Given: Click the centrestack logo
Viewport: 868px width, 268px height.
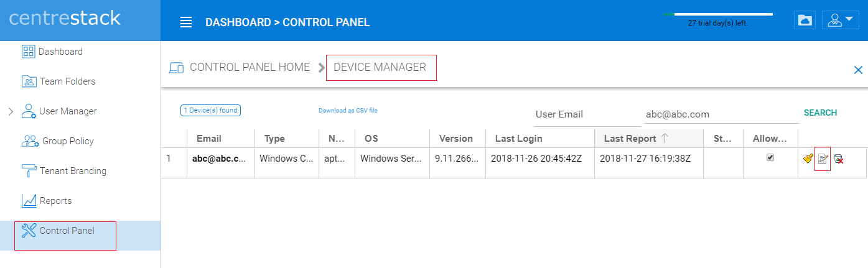Looking at the screenshot, I should pos(65,17).
